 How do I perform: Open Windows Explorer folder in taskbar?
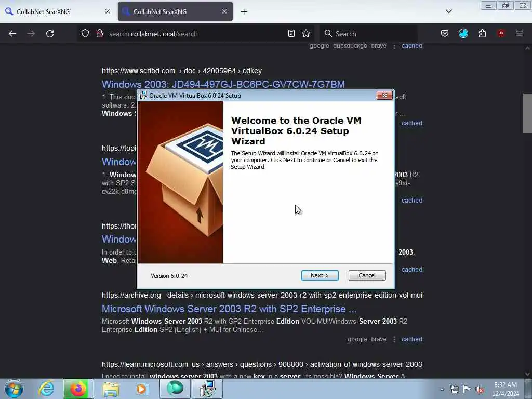[111, 389]
